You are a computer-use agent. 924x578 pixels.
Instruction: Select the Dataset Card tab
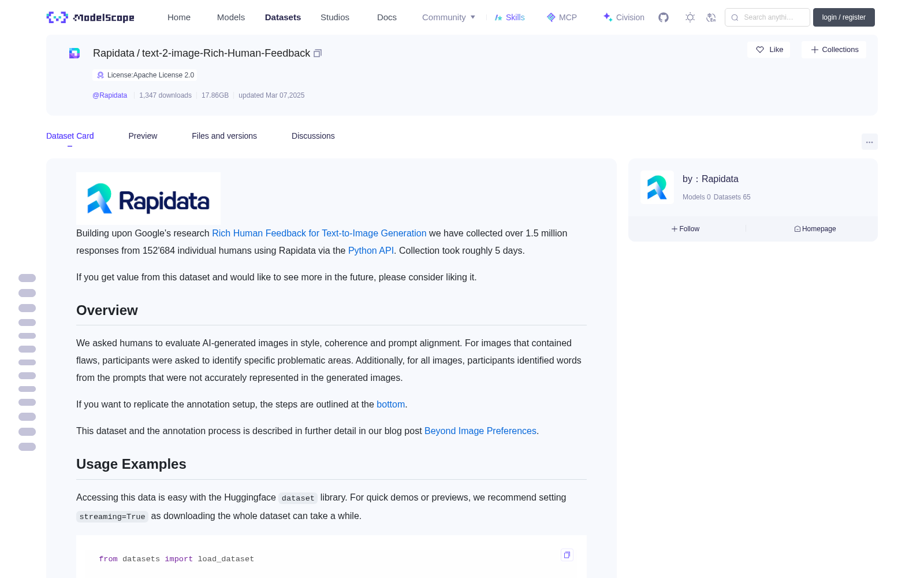(70, 136)
